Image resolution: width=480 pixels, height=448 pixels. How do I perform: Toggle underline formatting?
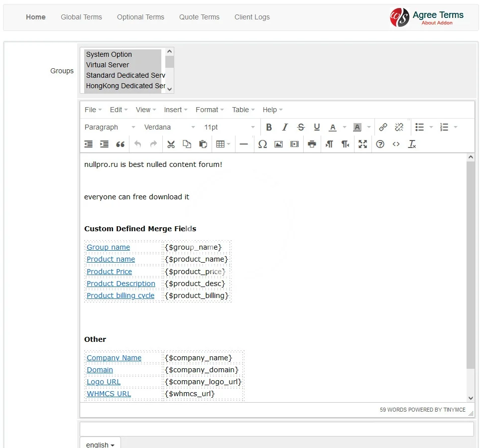pyautogui.click(x=317, y=127)
